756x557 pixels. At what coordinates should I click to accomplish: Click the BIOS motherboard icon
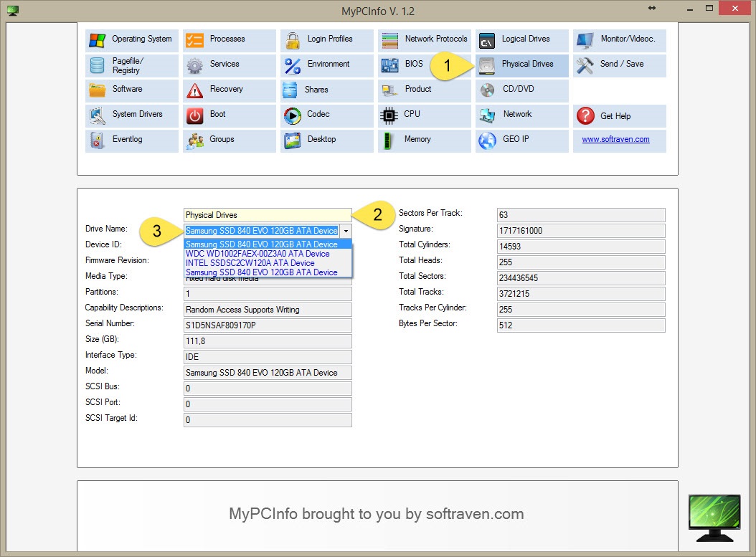389,65
